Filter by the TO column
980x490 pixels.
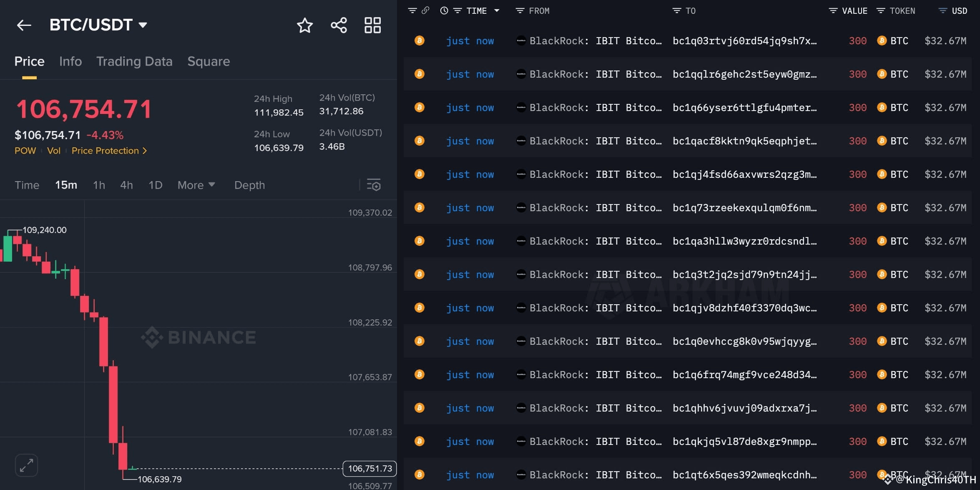click(677, 10)
